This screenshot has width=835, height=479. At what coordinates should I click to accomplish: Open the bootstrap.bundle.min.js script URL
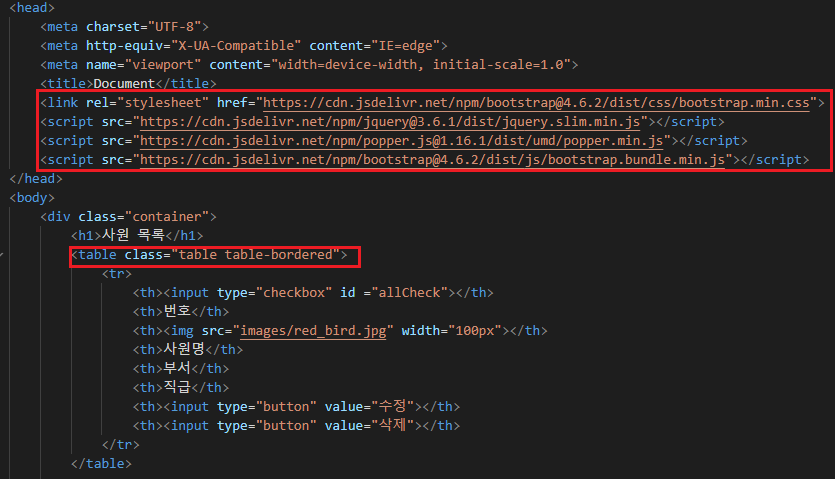point(432,159)
